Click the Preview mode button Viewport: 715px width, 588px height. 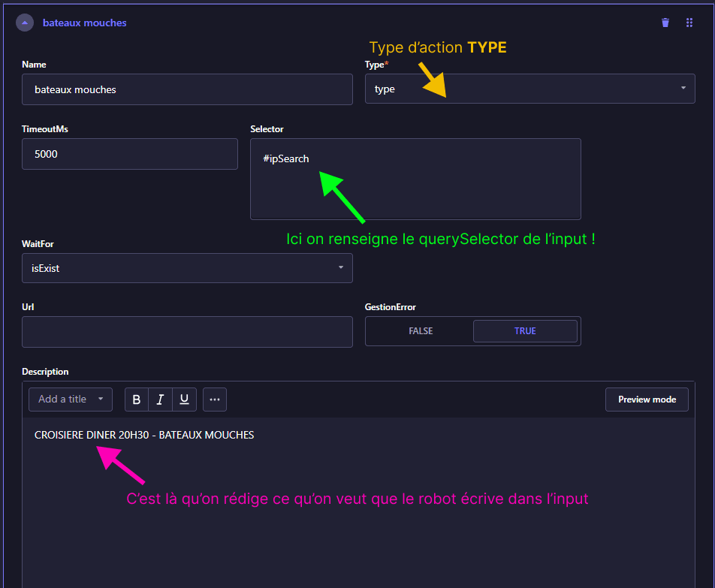tap(647, 400)
